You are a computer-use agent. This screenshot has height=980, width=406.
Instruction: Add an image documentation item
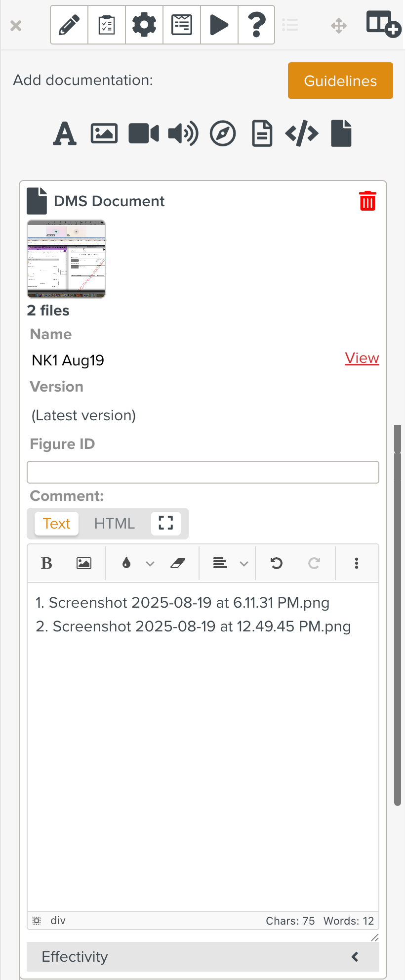click(x=104, y=134)
